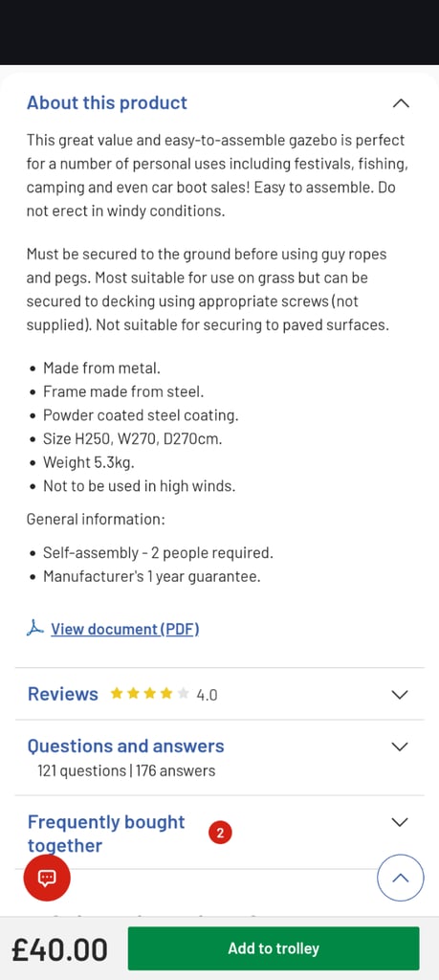Click the 4.0 rating score
Image resolution: width=439 pixels, height=980 pixels.
pos(207,695)
